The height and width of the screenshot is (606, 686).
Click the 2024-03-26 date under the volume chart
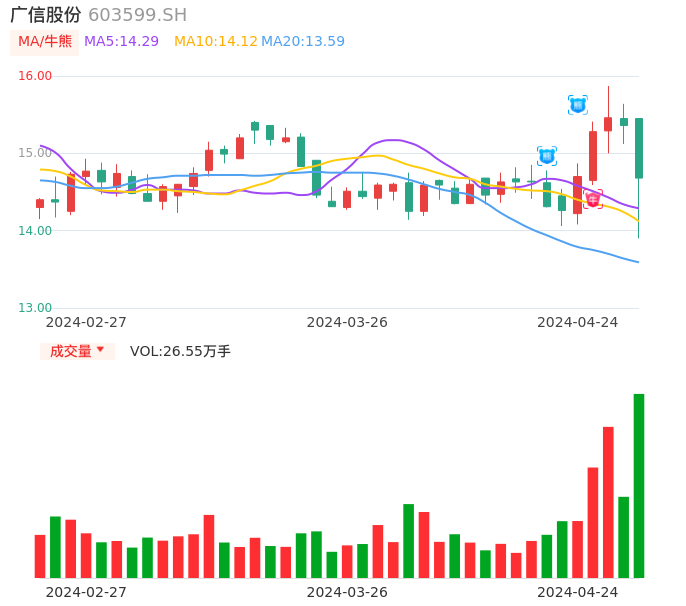click(x=347, y=592)
